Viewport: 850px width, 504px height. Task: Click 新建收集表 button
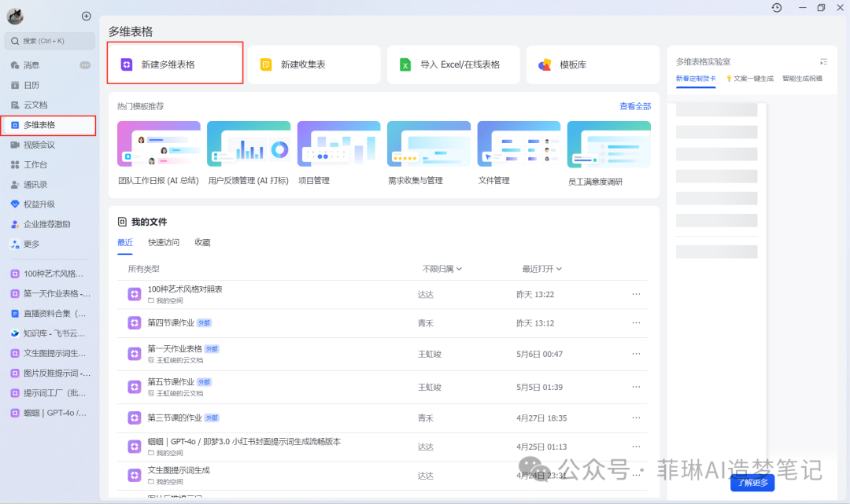[314, 64]
